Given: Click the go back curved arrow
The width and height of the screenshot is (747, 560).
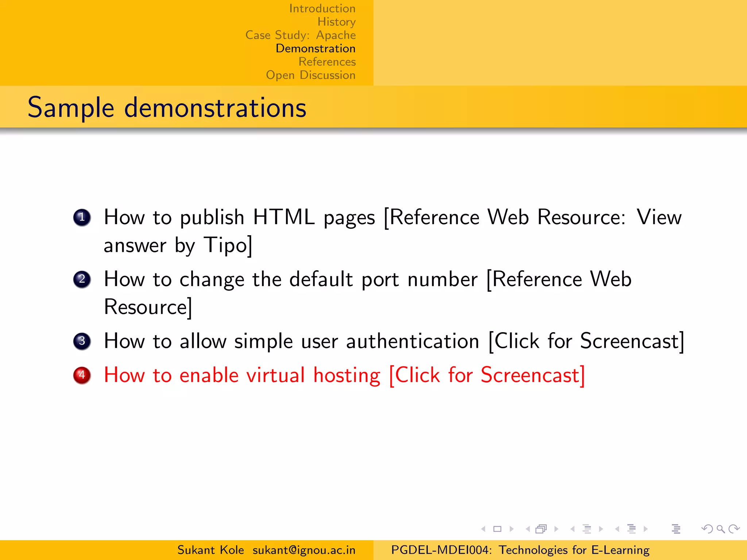Looking at the screenshot, I should point(707,529).
